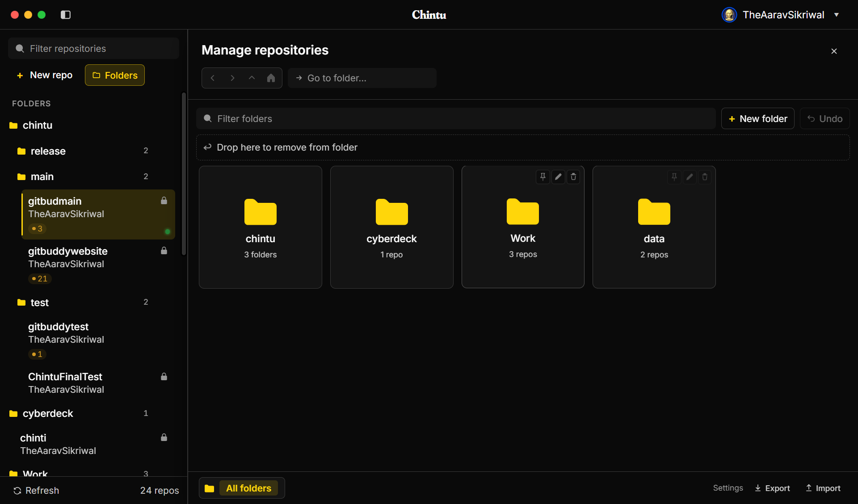This screenshot has height=504, width=858.
Task: Open the Work folder card
Action: point(523,227)
